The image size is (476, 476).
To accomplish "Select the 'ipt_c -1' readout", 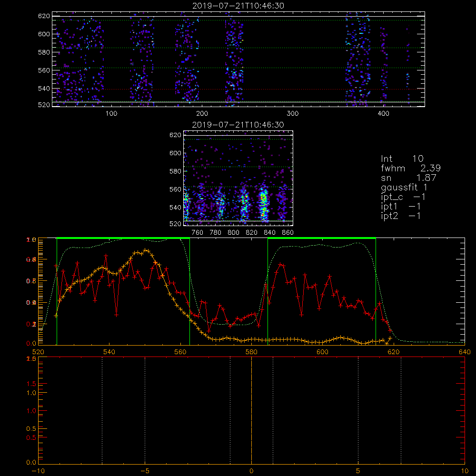I will [x=403, y=197].
